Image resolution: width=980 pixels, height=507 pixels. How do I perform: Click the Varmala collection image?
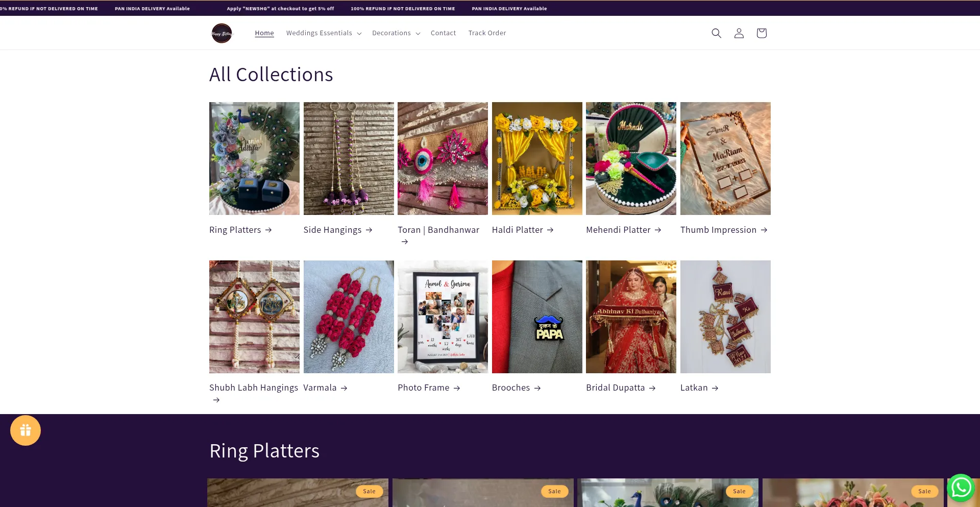(x=349, y=317)
